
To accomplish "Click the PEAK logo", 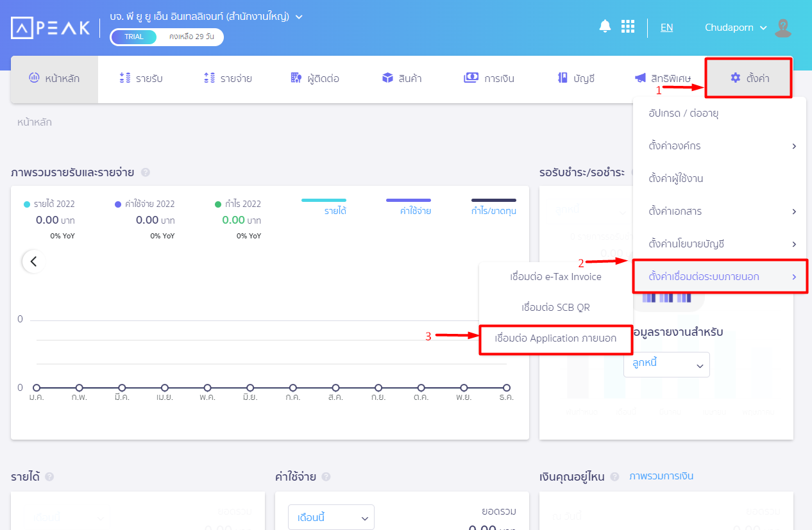I will point(50,28).
